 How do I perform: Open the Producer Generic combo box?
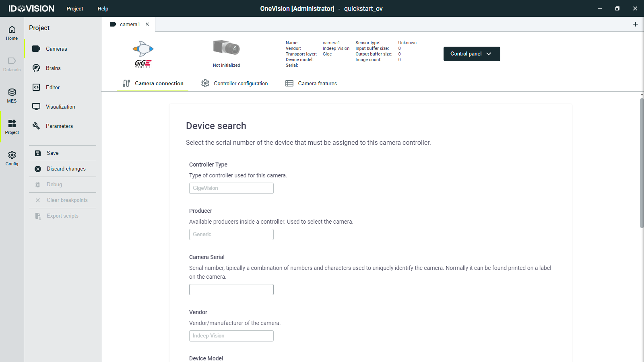[x=231, y=234]
